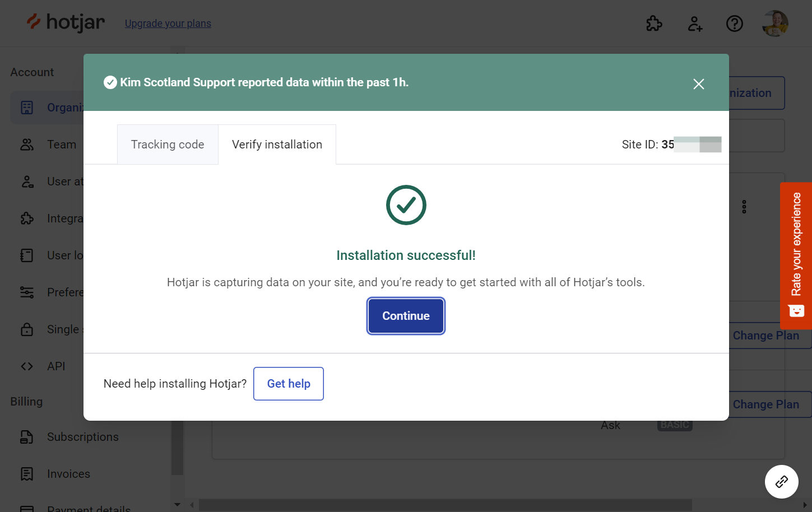This screenshot has height=512, width=812.
Task: Click the horizontal scrollbar right arrow
Action: 805,505
